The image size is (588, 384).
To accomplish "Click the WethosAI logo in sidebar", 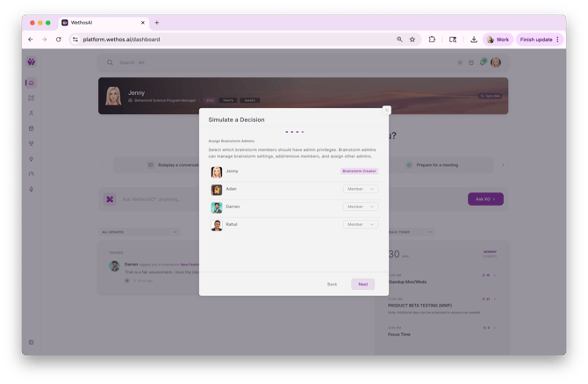I will click(32, 62).
